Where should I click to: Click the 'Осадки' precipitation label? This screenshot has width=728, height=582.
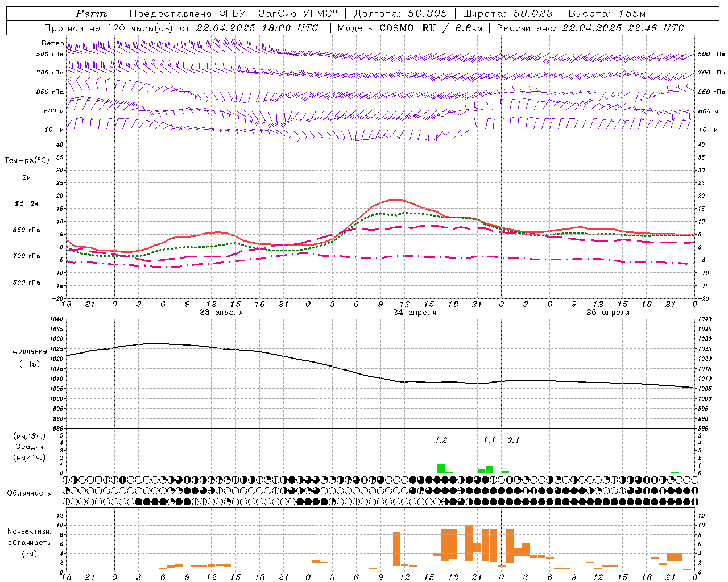29,447
